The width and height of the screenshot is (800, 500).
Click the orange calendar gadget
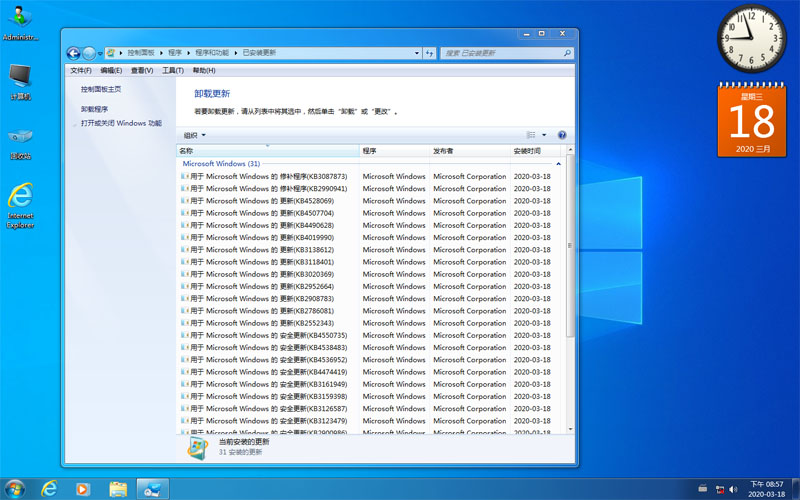click(x=752, y=120)
